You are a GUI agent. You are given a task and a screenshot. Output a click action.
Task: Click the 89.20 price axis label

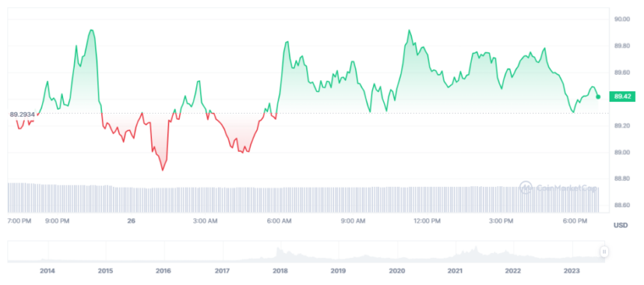point(622,126)
